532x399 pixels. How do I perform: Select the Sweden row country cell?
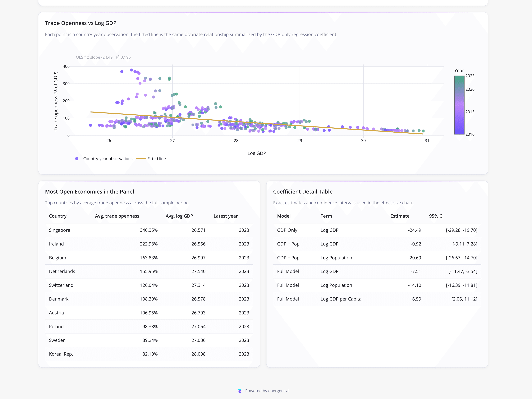(57, 340)
